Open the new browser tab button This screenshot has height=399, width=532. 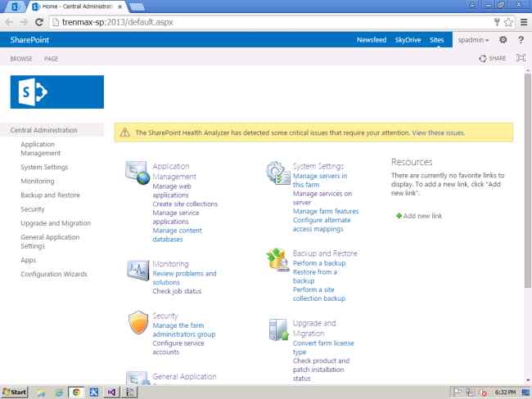[137, 7]
